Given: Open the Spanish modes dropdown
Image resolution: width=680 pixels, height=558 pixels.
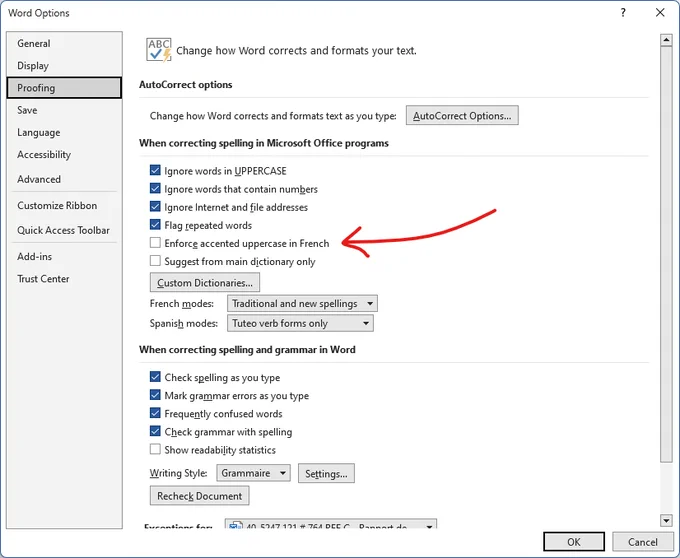Looking at the screenshot, I should coord(300,323).
